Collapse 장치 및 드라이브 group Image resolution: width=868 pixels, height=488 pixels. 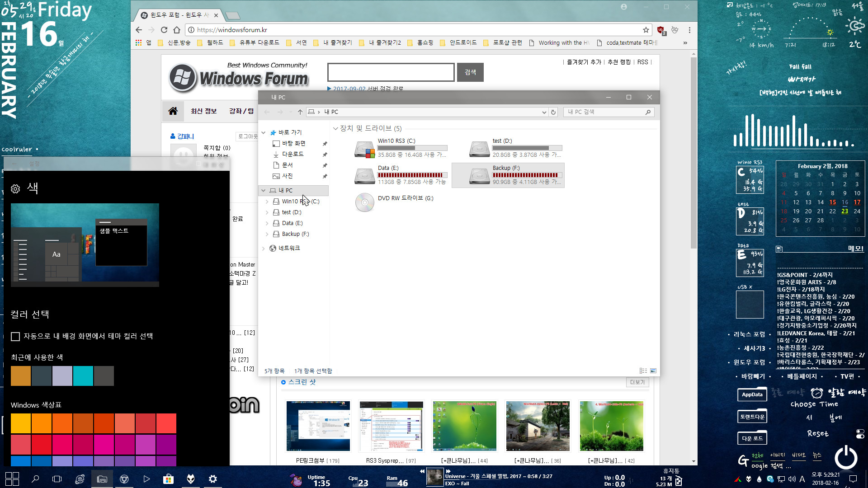335,128
